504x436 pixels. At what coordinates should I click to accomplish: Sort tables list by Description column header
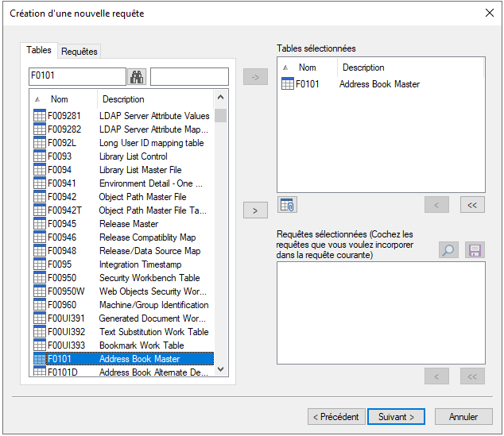tap(155, 99)
